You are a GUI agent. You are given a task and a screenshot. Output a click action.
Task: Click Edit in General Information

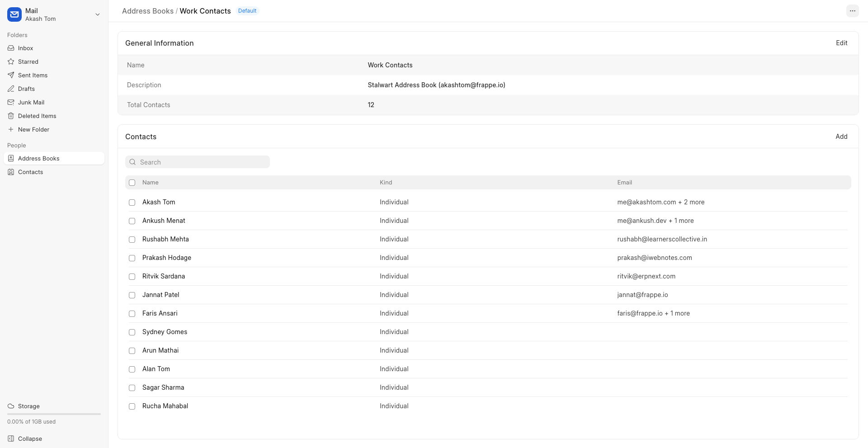click(x=841, y=43)
